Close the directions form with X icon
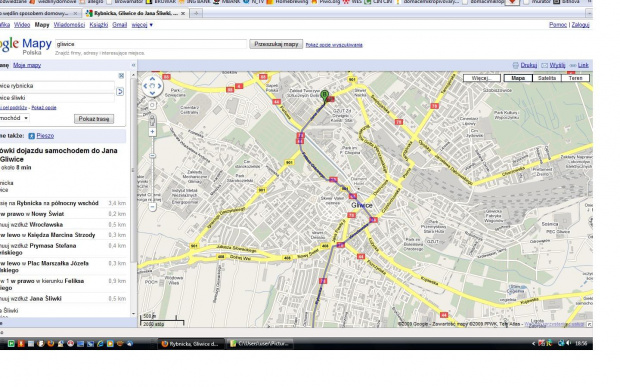 [121, 76]
